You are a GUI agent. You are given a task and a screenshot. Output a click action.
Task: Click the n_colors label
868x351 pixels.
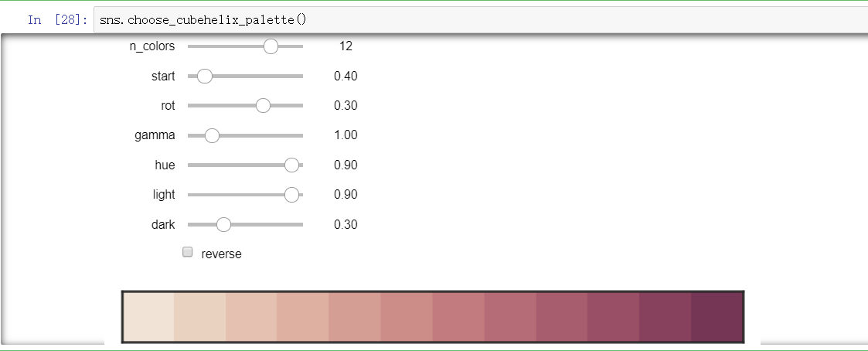[152, 46]
